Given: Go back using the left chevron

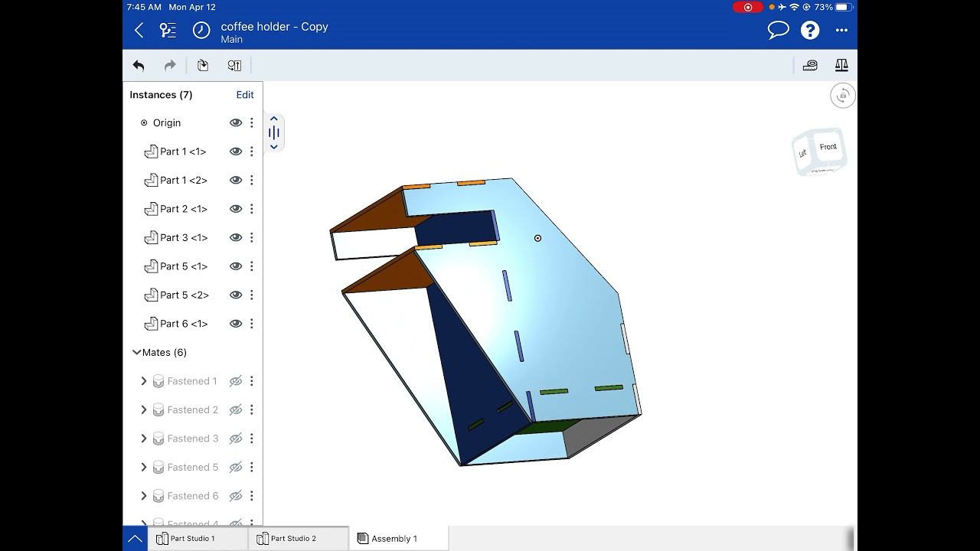Looking at the screenshot, I should (139, 30).
